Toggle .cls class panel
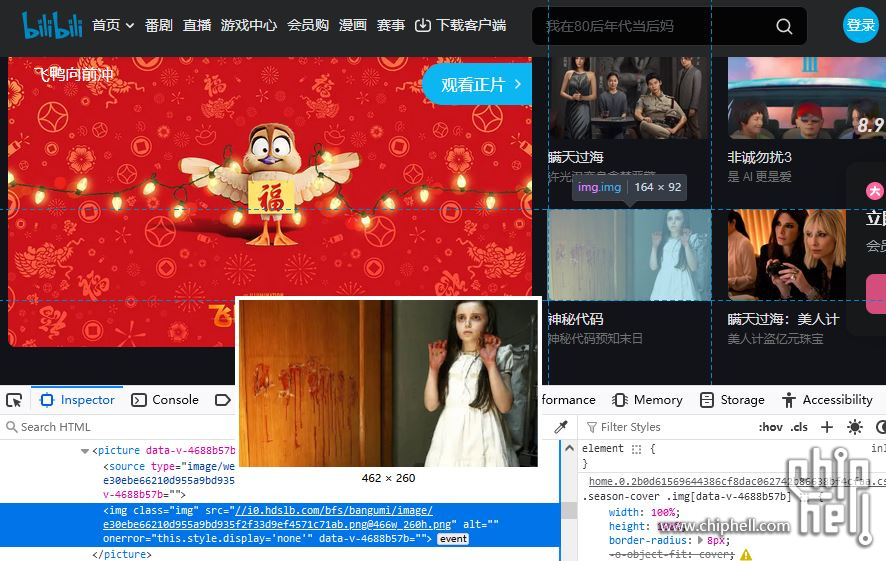This screenshot has width=886, height=561. tap(799, 427)
